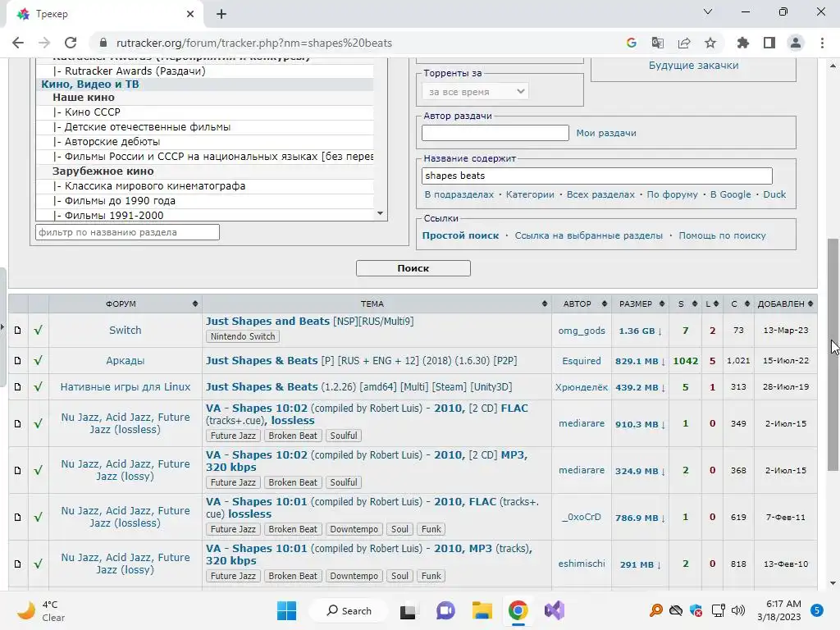Click the В Google search link
The height and width of the screenshot is (630, 840).
point(730,194)
